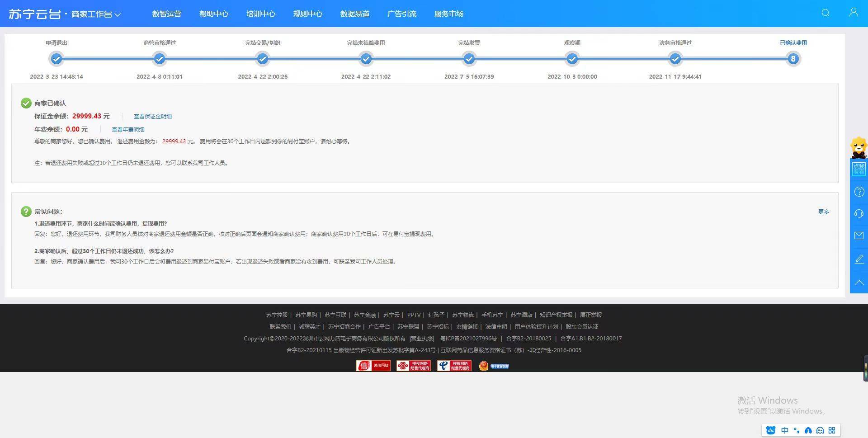Image resolution: width=868 pixels, height=438 pixels.
Task: Click the 观察期 step marker
Action: pos(572,59)
